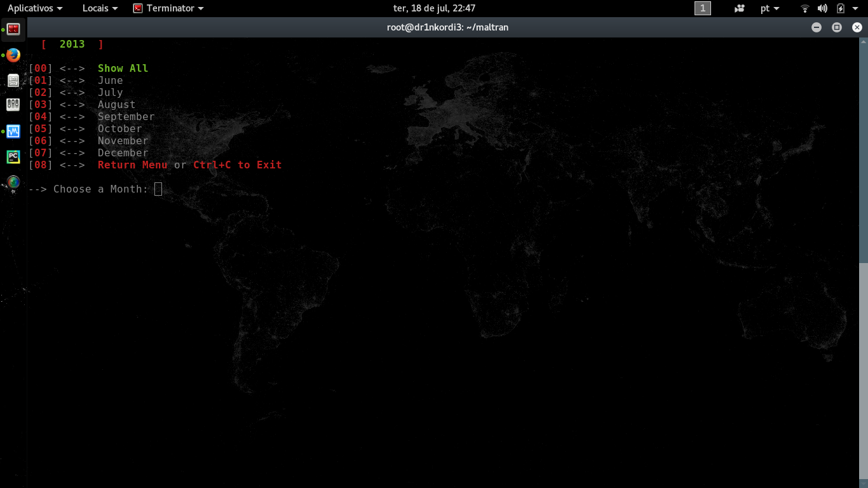868x488 pixels.
Task: Select workspace 1 indicator
Action: 703,8
